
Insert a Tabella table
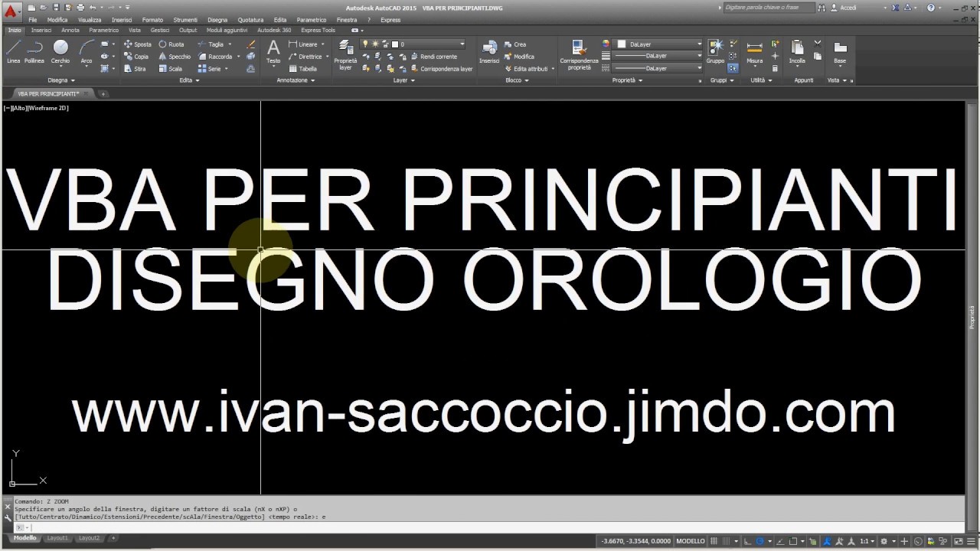click(x=303, y=69)
